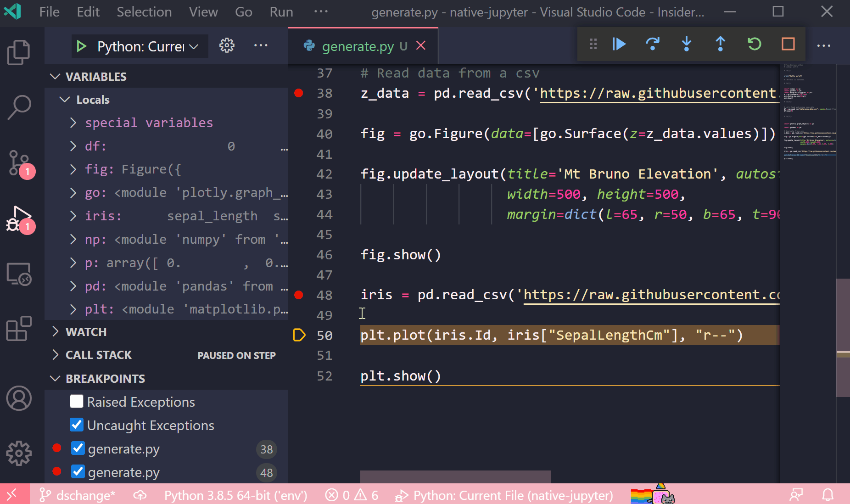
Task: Disable the Uncaught Exceptions checkbox
Action: tap(77, 425)
